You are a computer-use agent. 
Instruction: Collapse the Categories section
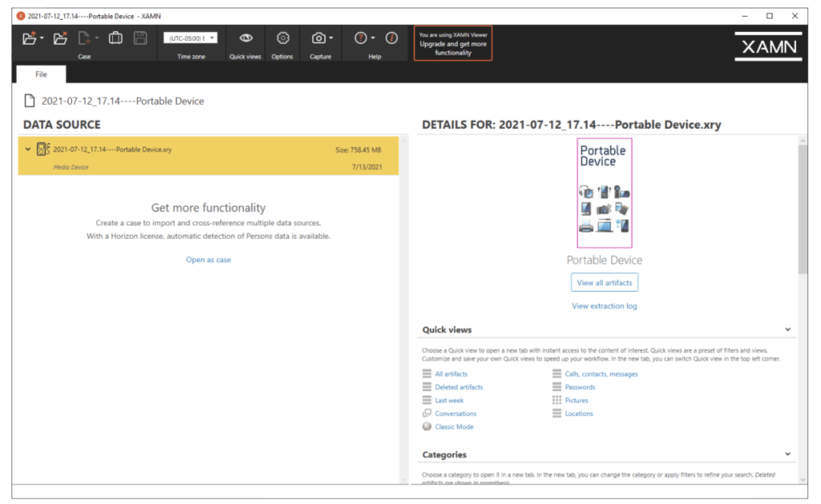tap(787, 454)
